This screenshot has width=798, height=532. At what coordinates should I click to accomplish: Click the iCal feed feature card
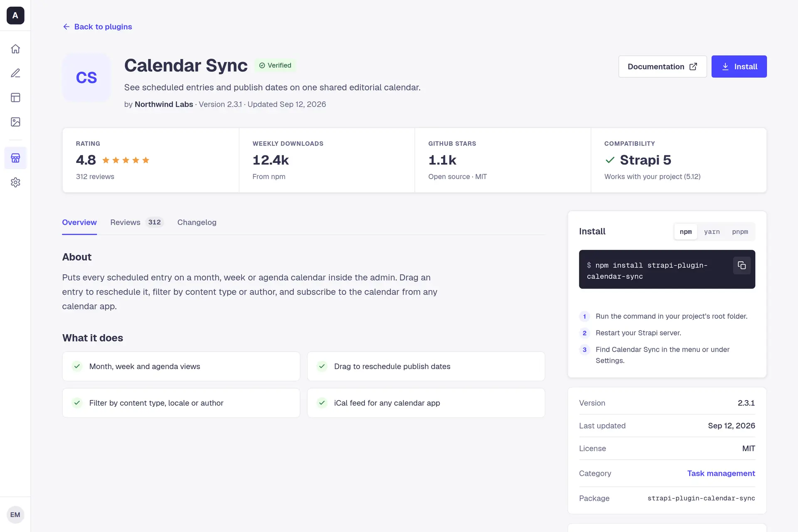point(426,403)
